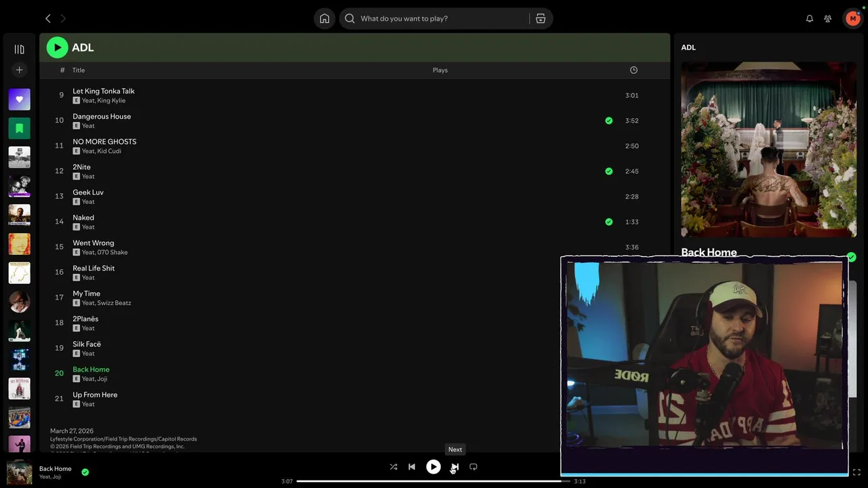
Task: Open the large ADL album artwork
Action: coord(768,150)
